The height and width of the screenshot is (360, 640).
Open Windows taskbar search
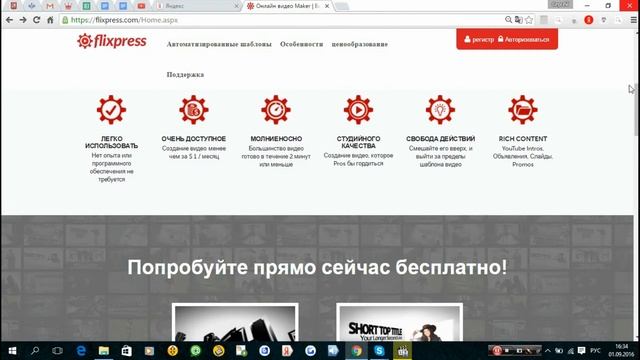tap(35, 351)
